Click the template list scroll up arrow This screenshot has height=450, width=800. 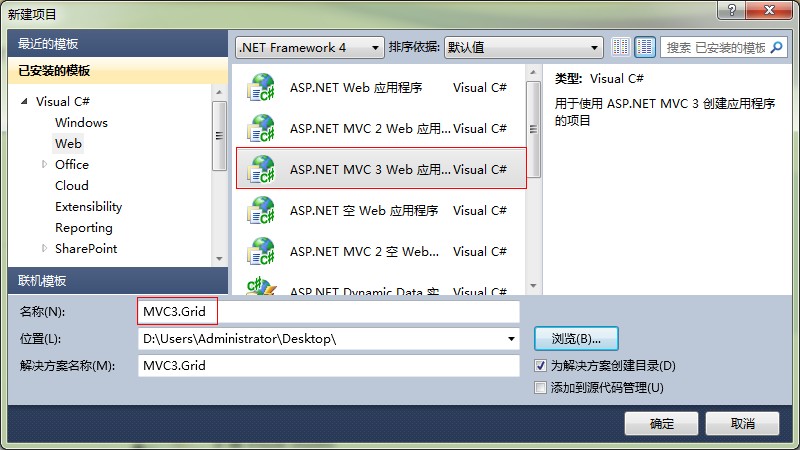533,72
